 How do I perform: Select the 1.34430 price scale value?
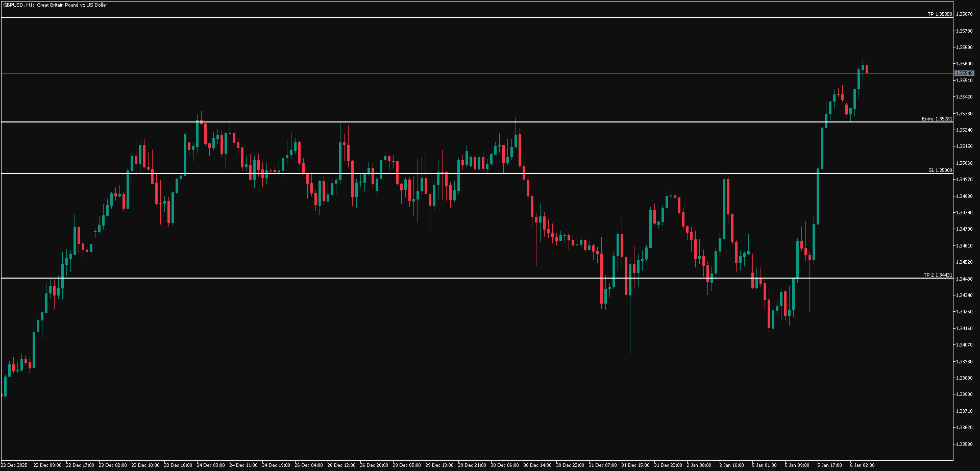tap(964, 279)
